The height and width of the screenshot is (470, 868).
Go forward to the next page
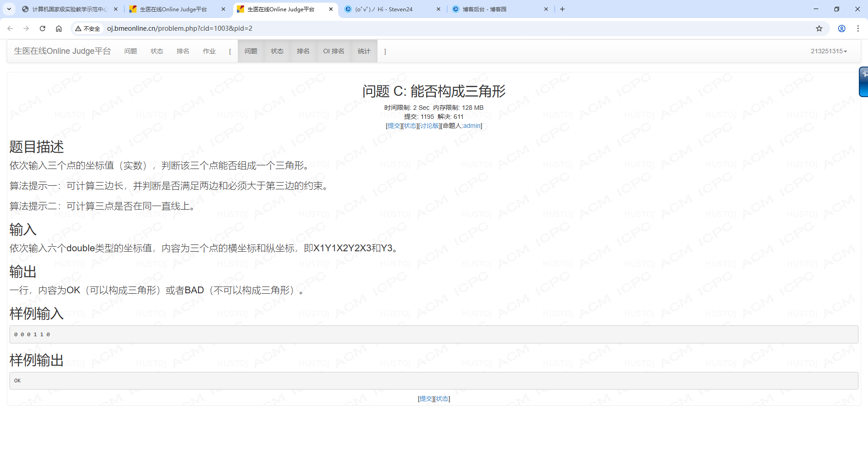pyautogui.click(x=26, y=28)
